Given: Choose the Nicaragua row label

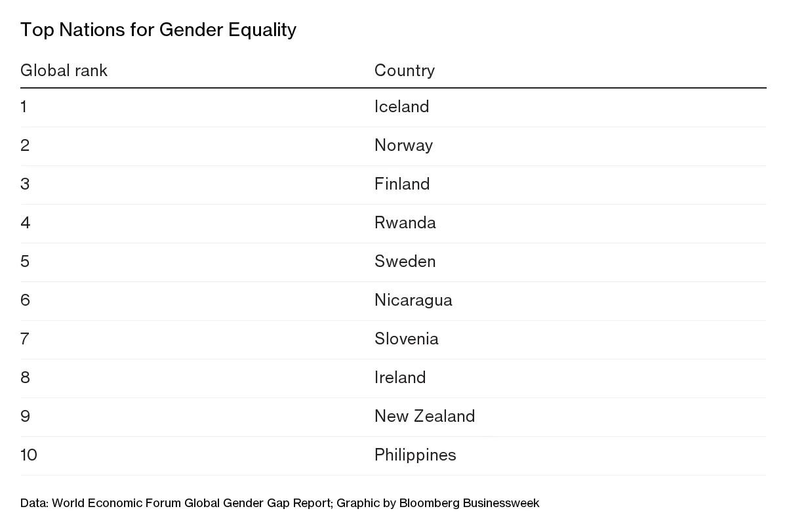Looking at the screenshot, I should point(413,300).
